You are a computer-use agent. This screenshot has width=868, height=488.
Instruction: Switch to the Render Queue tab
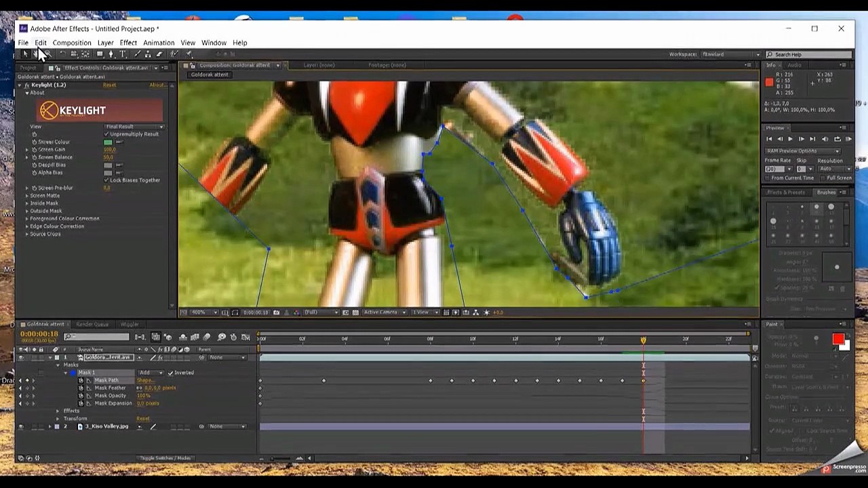tap(92, 324)
